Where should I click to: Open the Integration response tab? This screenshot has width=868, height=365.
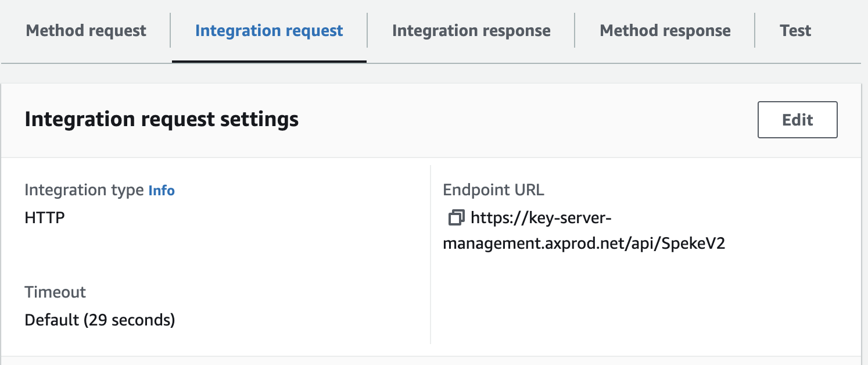pyautogui.click(x=471, y=30)
